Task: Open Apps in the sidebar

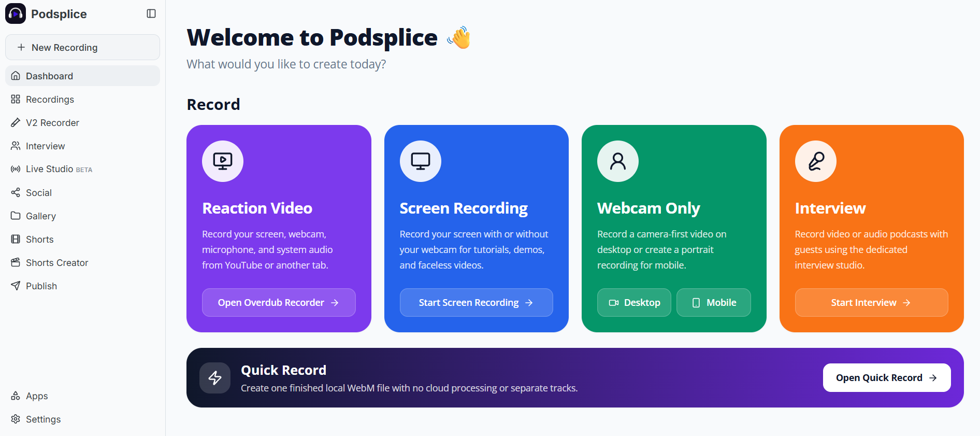Action: (x=82, y=396)
